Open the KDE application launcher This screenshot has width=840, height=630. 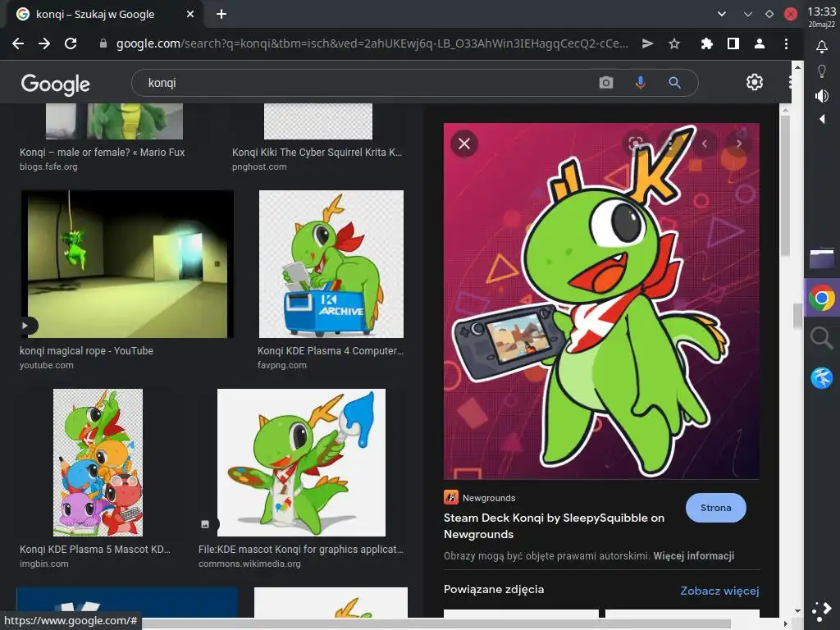pos(822,612)
